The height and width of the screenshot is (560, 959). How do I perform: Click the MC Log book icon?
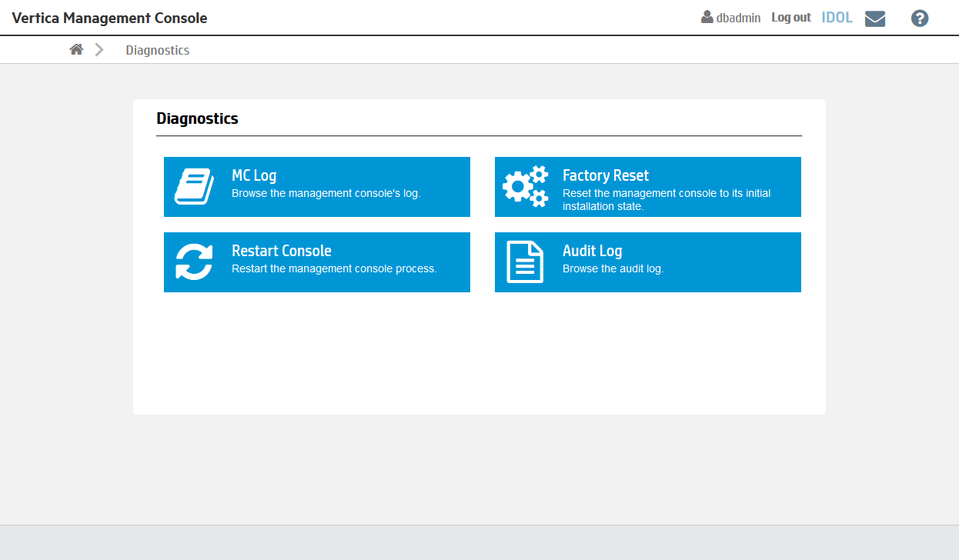194,187
